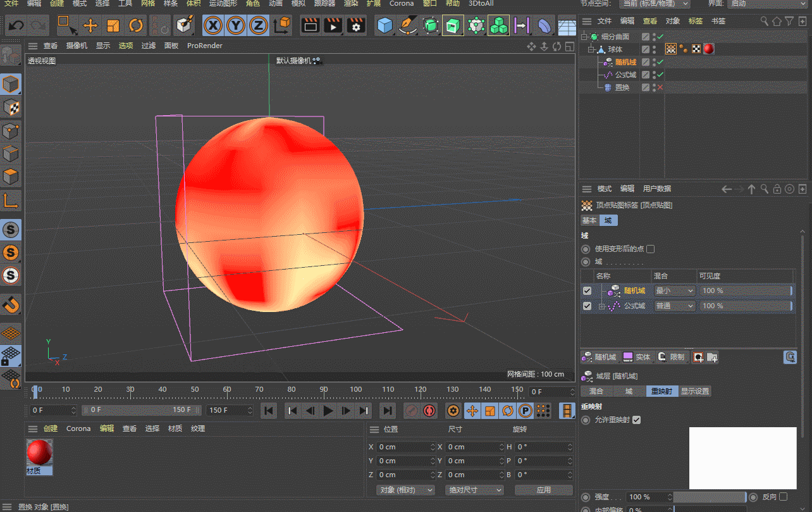Select the Rotate tool in the top toolbar
Image resolution: width=812 pixels, height=512 pixels.
point(136,26)
